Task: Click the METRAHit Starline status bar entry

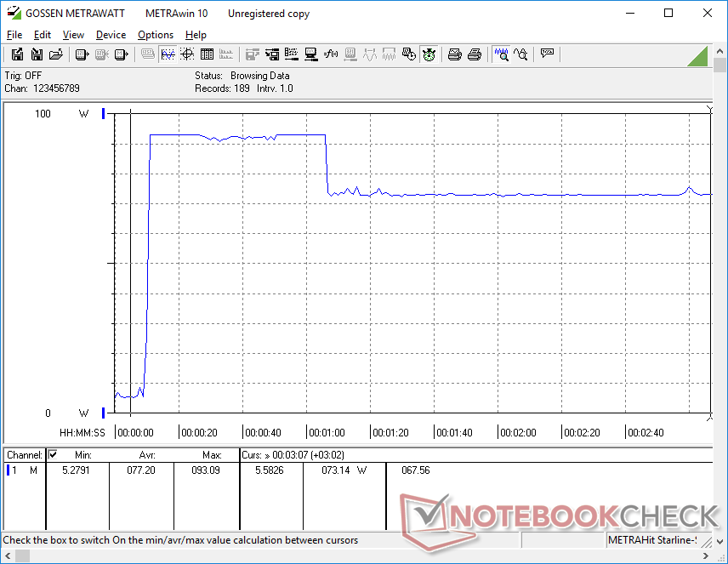Action: pyautogui.click(x=652, y=540)
